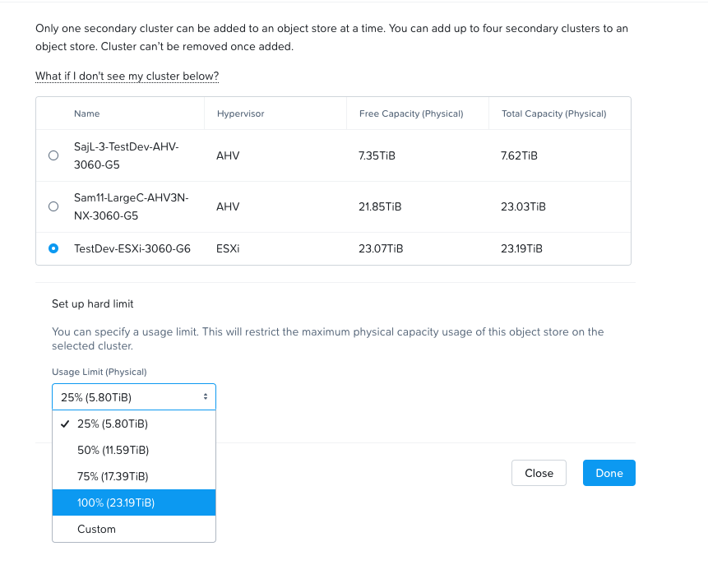Screen dimensions: 708x588
Task: Pick the 75% (17.39TiB) usage limit
Action: click(113, 476)
